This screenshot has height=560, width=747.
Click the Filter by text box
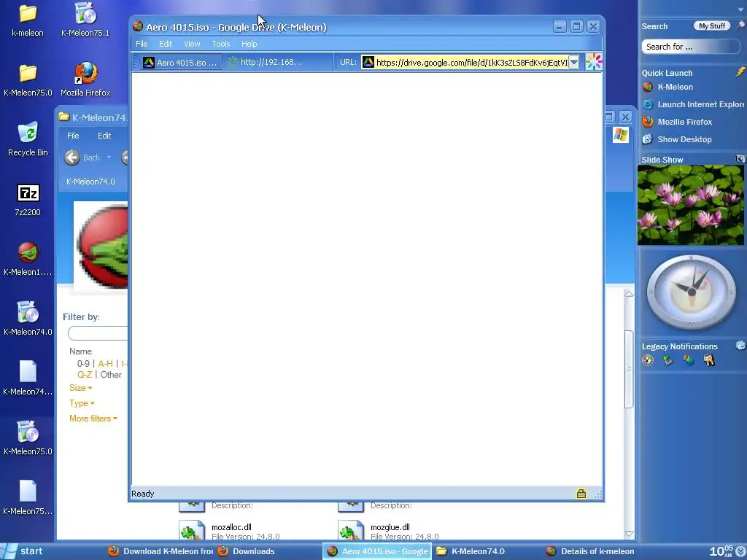click(98, 333)
